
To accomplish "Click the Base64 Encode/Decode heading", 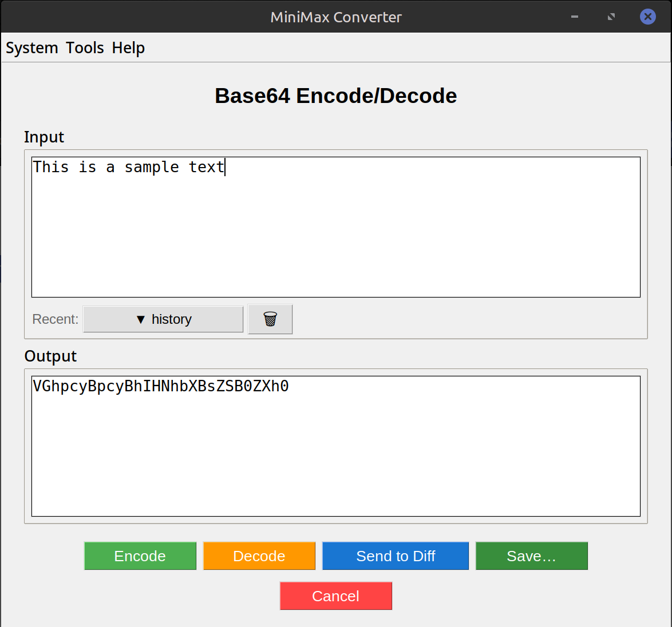I will [336, 96].
